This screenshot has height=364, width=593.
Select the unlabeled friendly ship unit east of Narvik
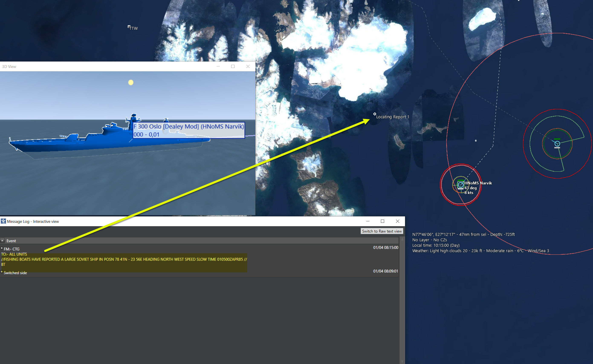coord(557,144)
